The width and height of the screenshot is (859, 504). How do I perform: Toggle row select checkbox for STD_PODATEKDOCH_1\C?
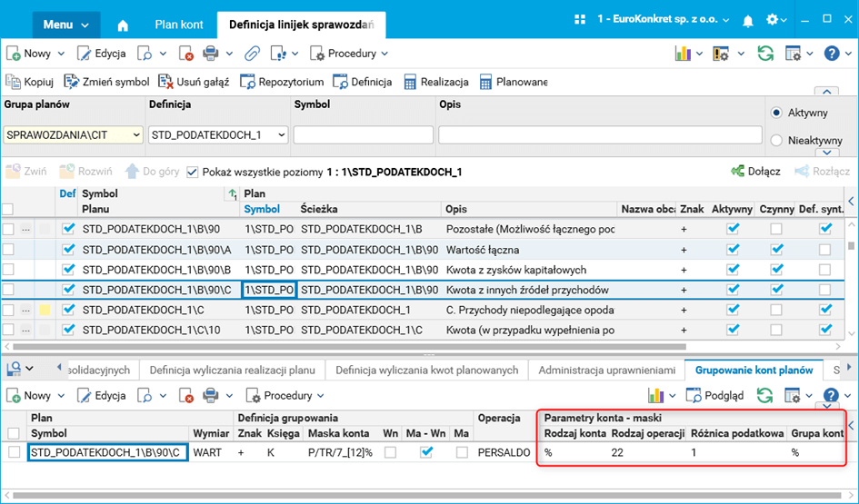tap(8, 311)
